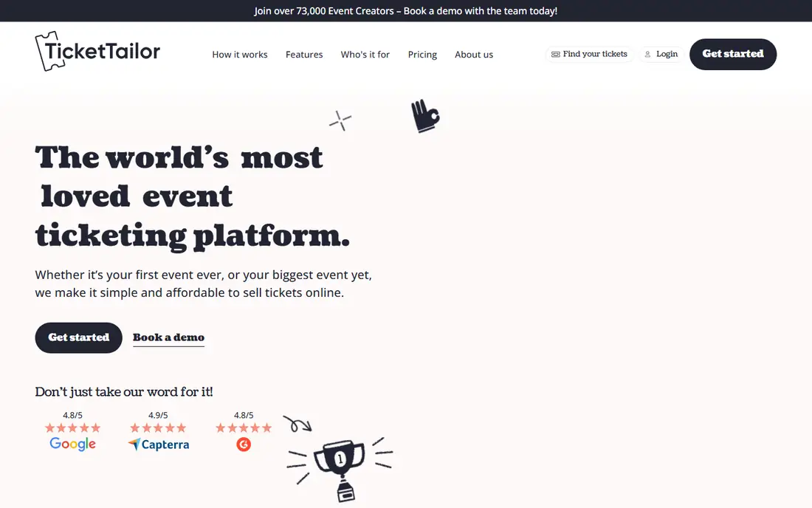Click the top banner Book a demo announcement

coord(405,11)
